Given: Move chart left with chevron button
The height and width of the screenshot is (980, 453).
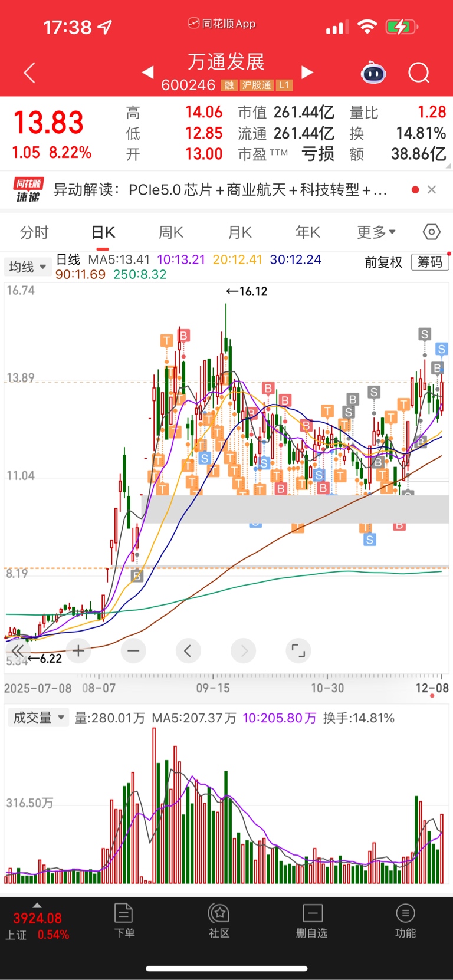Looking at the screenshot, I should click(188, 651).
